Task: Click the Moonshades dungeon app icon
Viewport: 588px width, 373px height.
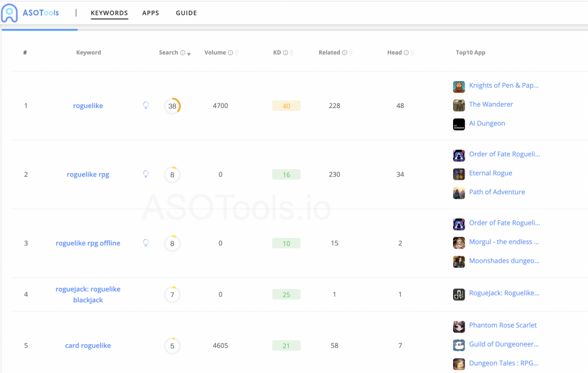Action: [x=459, y=262]
